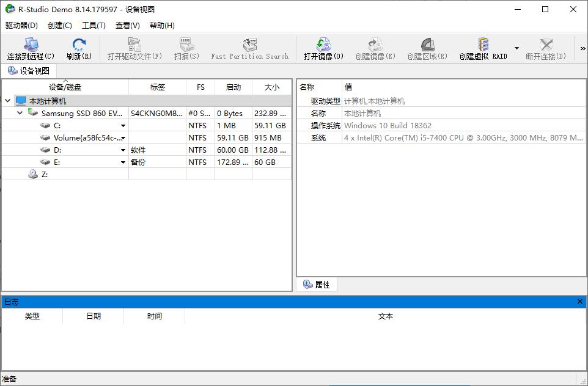Sort by the 大小 column header
Image resolution: width=588 pixels, height=386 pixels.
pyautogui.click(x=272, y=87)
